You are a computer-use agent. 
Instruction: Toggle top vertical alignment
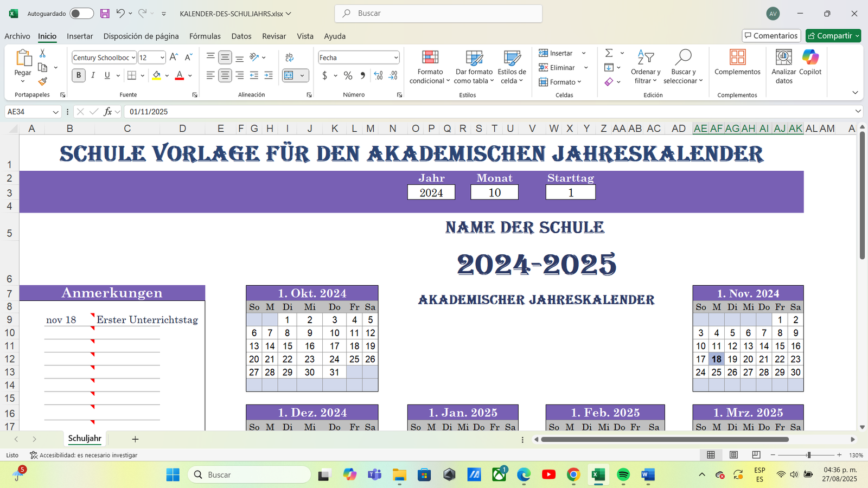pos(210,57)
